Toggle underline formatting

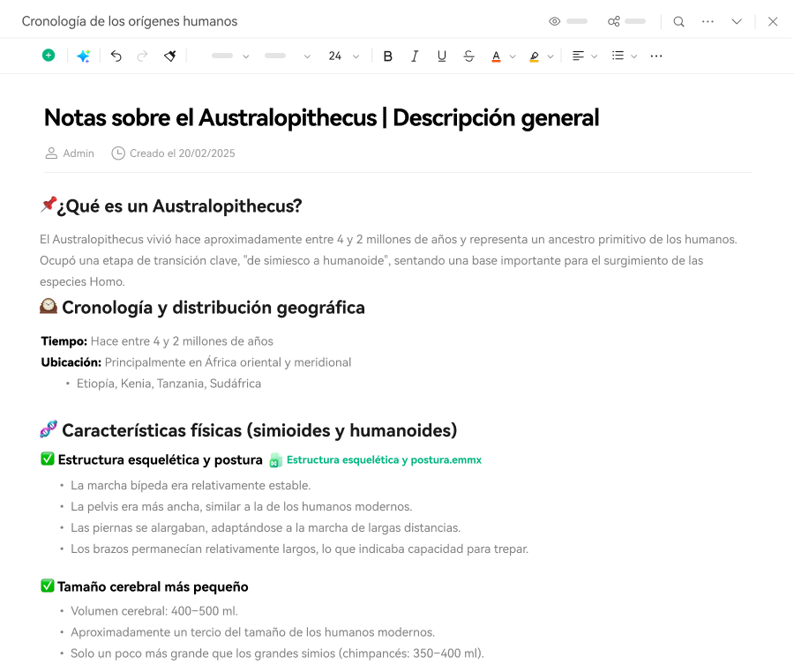(x=441, y=56)
